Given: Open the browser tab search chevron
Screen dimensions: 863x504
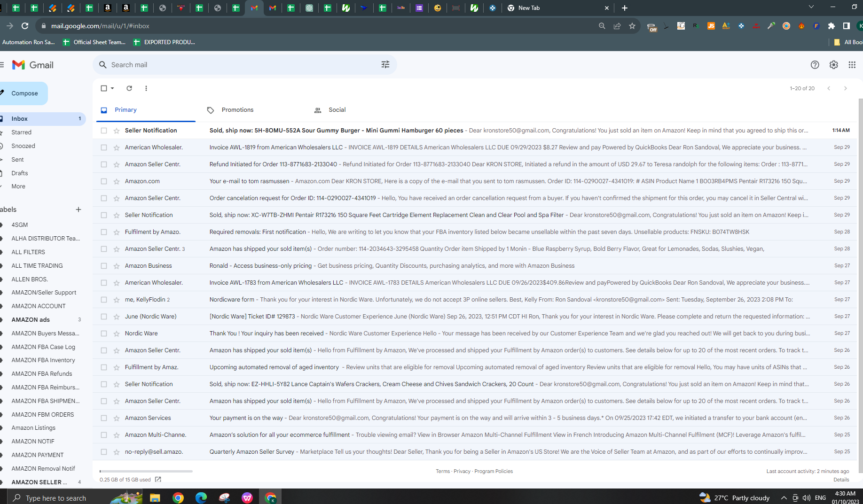Looking at the screenshot, I should coord(811,7).
